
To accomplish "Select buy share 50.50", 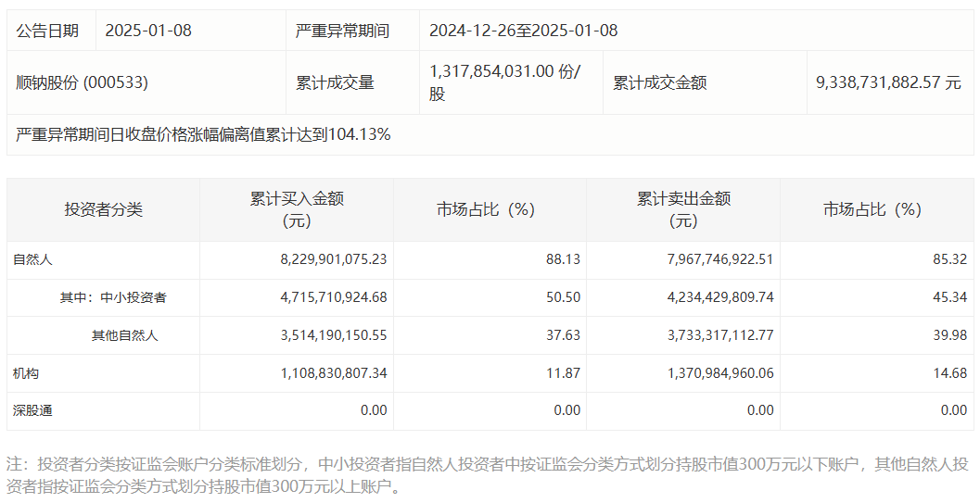I will (563, 297).
